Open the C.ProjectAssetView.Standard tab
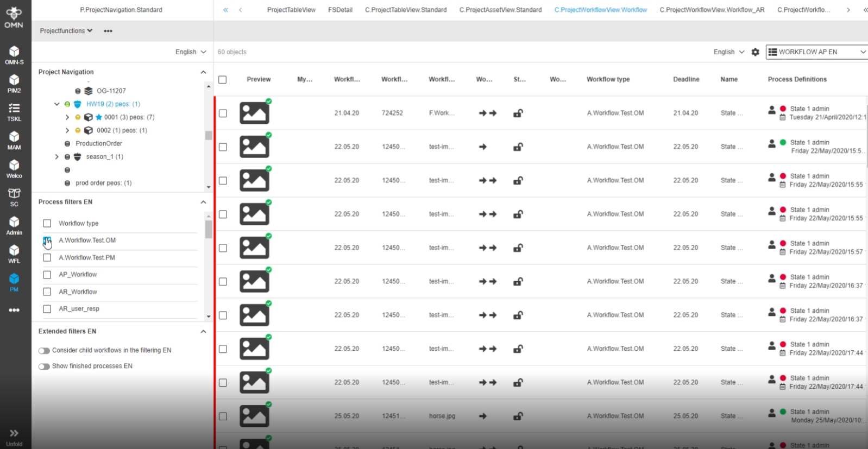The height and width of the screenshot is (449, 868). [x=500, y=10]
